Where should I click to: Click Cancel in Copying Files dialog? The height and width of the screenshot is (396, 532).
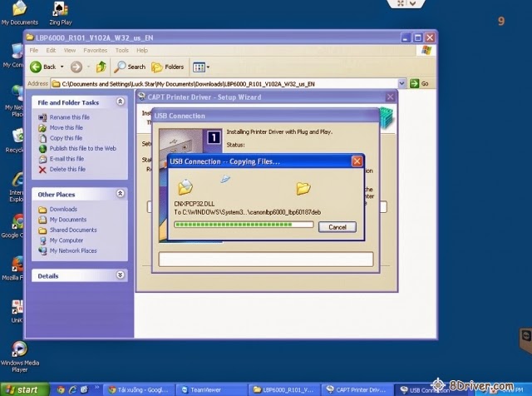(x=337, y=227)
